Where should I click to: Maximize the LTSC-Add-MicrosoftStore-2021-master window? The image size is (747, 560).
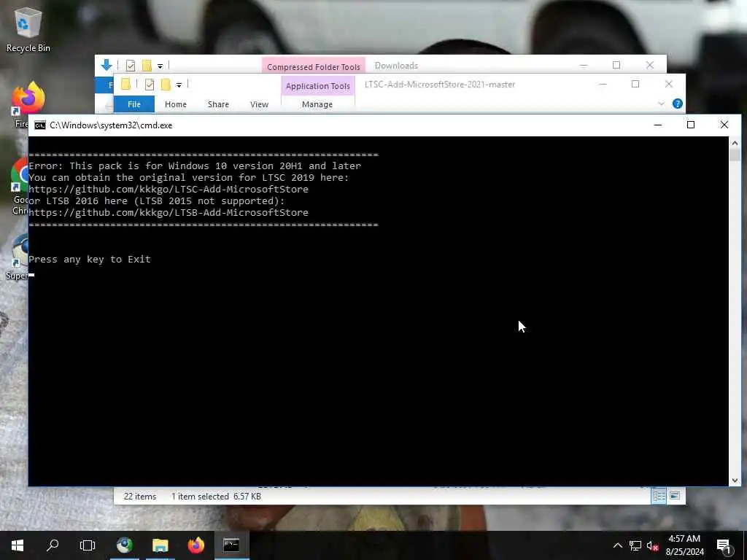point(635,85)
